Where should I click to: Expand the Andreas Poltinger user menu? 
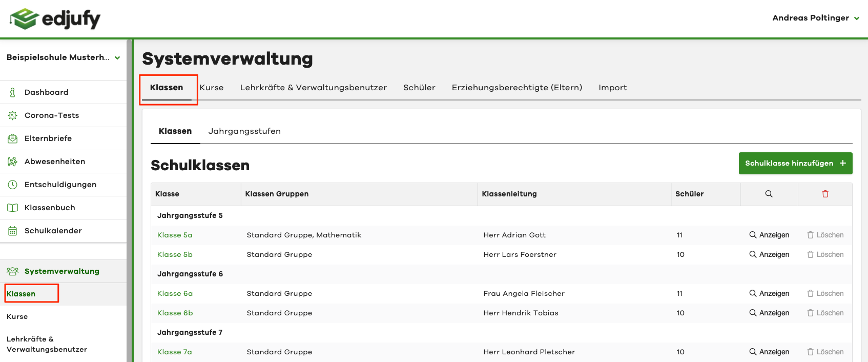pyautogui.click(x=815, y=18)
